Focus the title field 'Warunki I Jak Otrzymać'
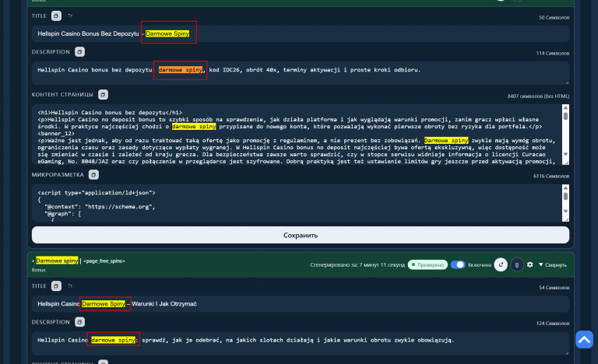Image resolution: width=598 pixels, height=364 pixels. (x=301, y=304)
